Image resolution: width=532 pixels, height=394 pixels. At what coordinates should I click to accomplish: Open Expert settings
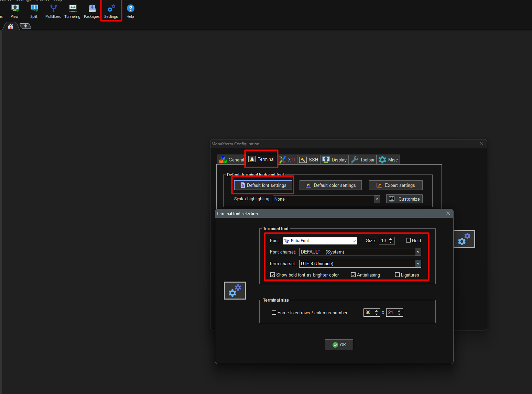(395, 185)
